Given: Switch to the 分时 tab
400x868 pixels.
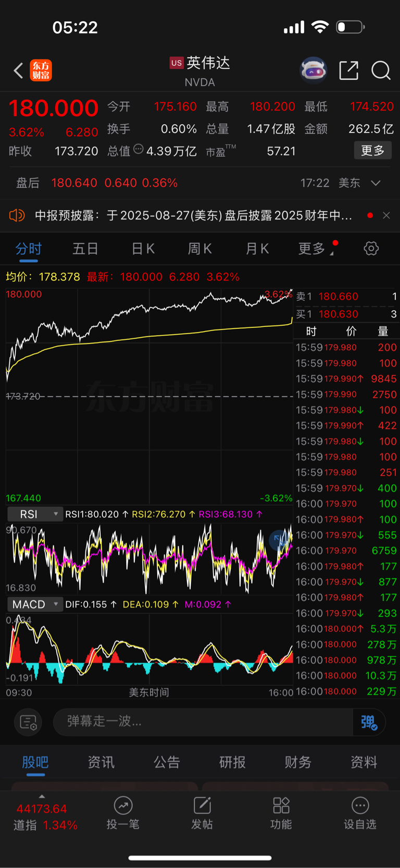Looking at the screenshot, I should coord(29,249).
